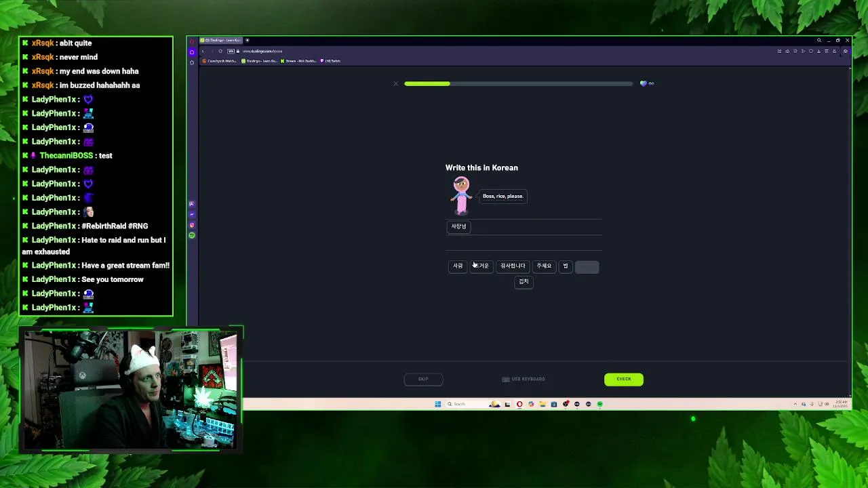The height and width of the screenshot is (488, 868).
Task: Open Spotify from the taskbar
Action: point(600,404)
